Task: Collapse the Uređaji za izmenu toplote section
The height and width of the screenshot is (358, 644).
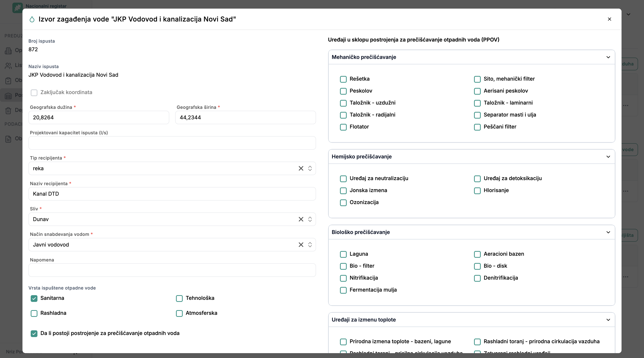Action: pyautogui.click(x=608, y=320)
